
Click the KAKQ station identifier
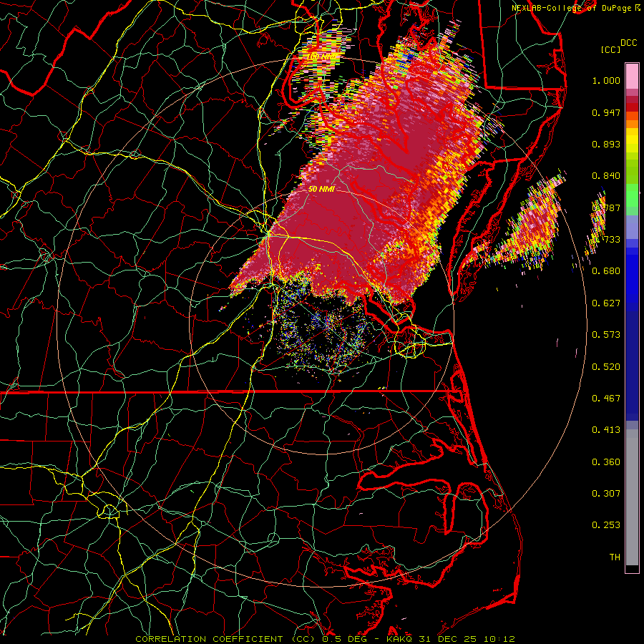400,639
